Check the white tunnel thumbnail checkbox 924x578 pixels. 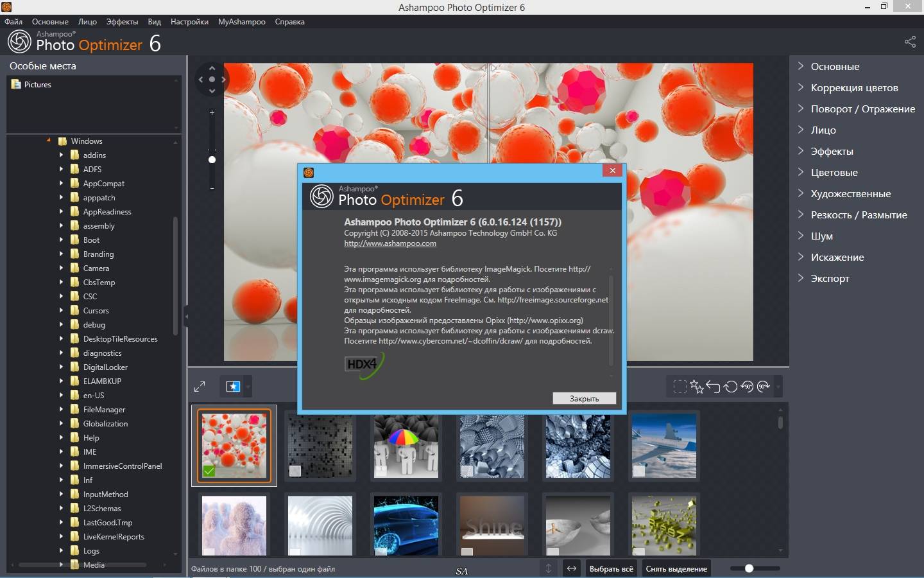pyautogui.click(x=295, y=552)
